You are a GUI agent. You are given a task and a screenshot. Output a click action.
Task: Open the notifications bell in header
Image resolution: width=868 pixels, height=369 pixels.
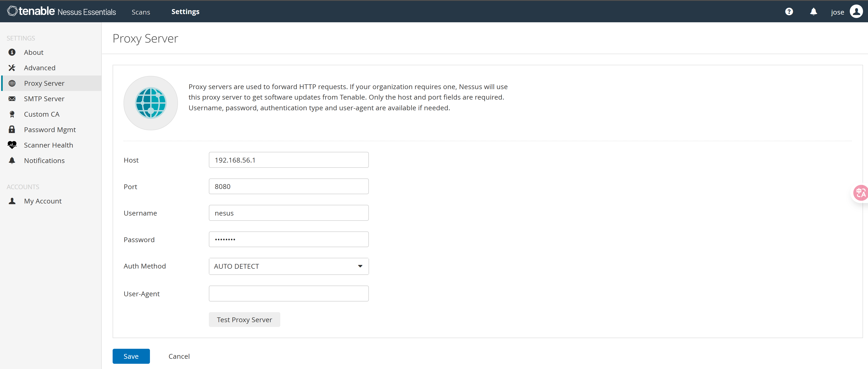[x=813, y=11]
